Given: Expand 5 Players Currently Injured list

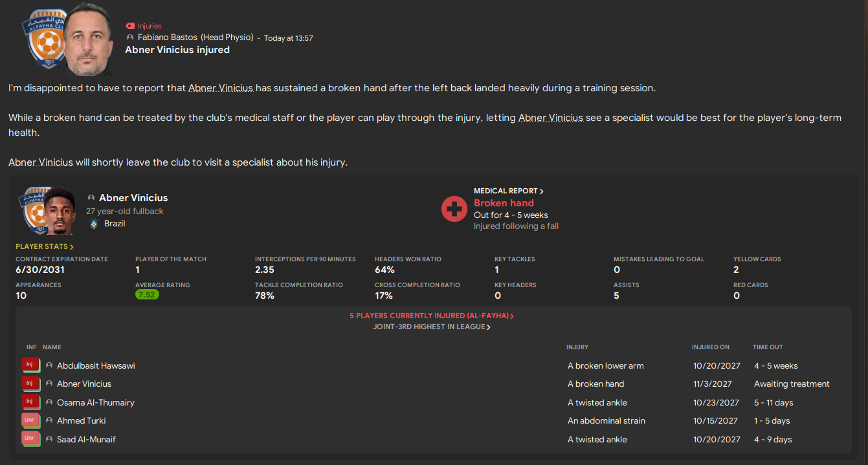Looking at the screenshot, I should 431,316.
